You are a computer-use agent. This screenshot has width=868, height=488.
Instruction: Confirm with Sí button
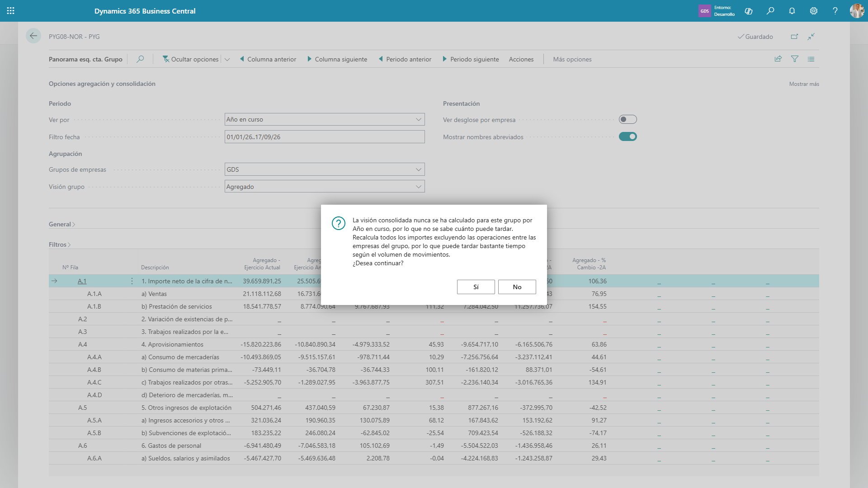[476, 287]
